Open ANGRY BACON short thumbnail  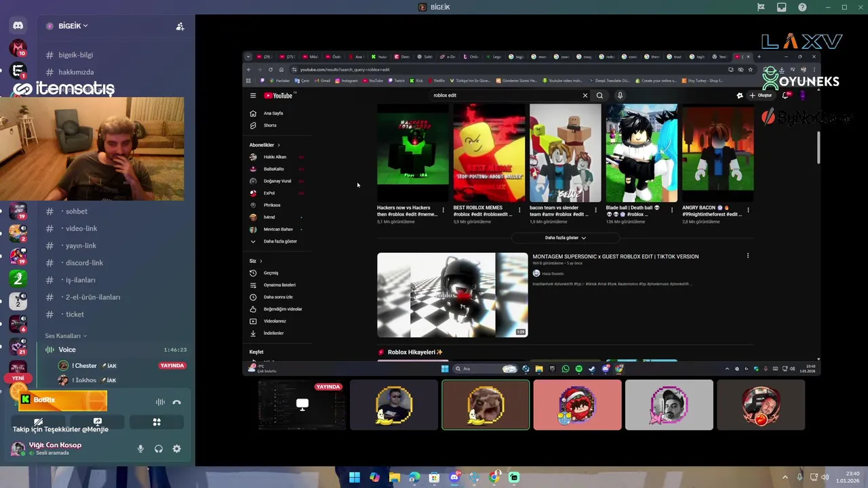717,152
